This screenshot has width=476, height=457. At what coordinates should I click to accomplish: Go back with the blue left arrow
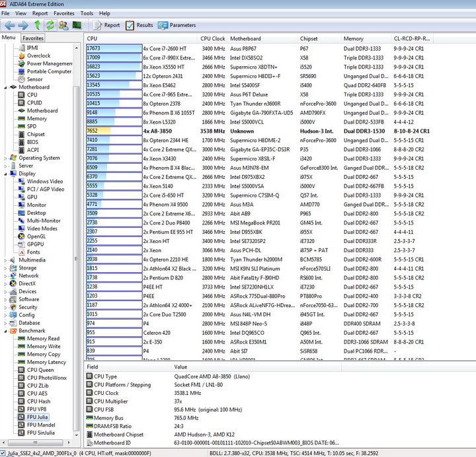pos(9,25)
